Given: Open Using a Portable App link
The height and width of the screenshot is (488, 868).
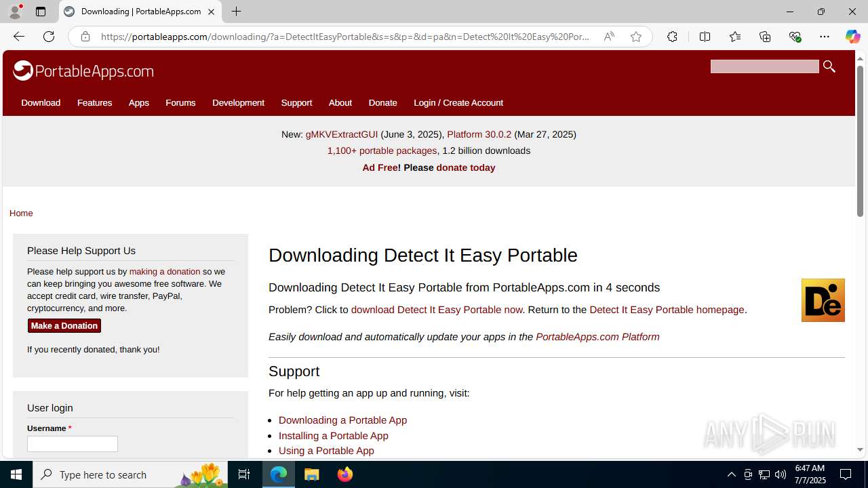Looking at the screenshot, I should [326, 451].
